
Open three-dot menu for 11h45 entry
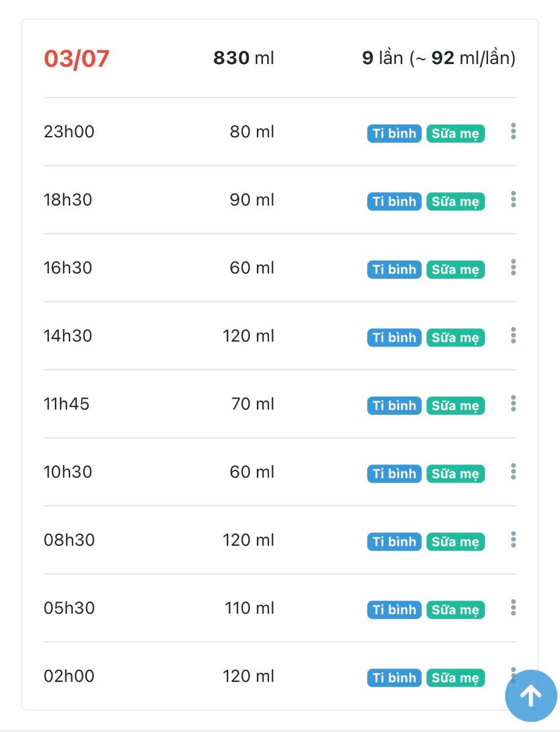[x=514, y=404]
